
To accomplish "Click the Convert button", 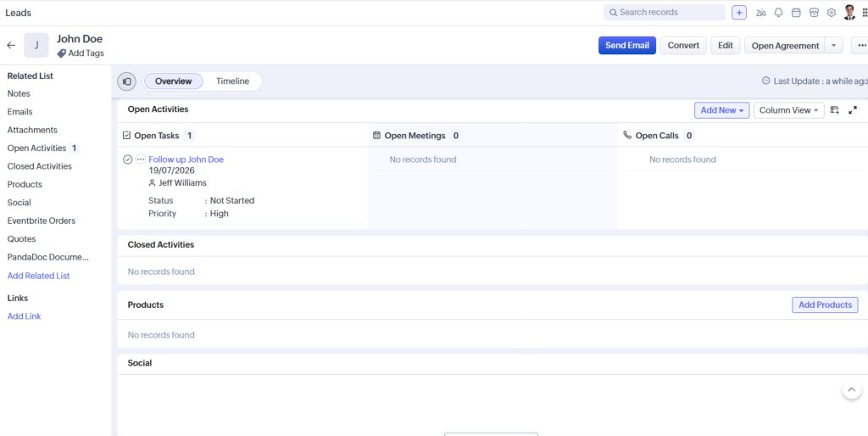I will (683, 46).
